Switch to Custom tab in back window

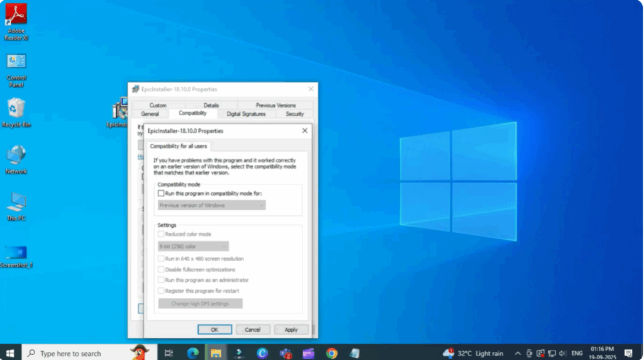click(x=158, y=105)
